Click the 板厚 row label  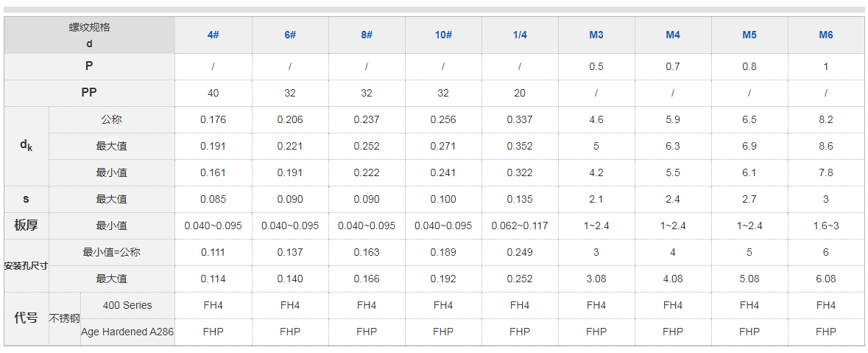point(26,226)
